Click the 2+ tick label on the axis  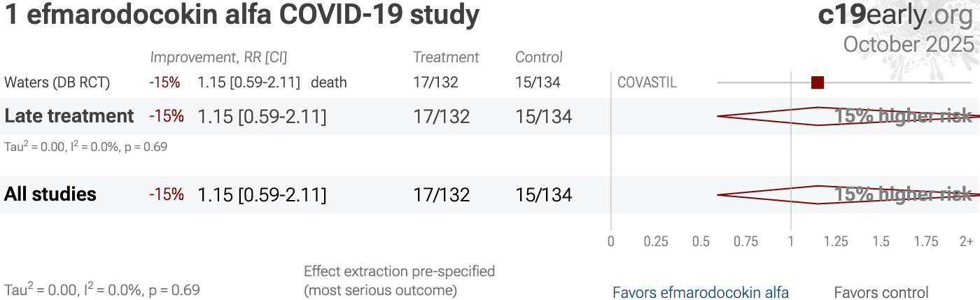coord(966,242)
